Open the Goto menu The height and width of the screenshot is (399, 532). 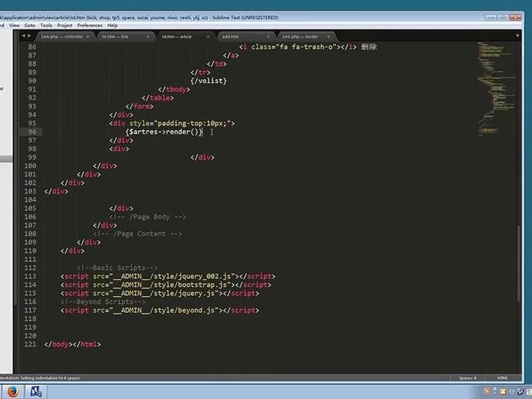click(30, 25)
